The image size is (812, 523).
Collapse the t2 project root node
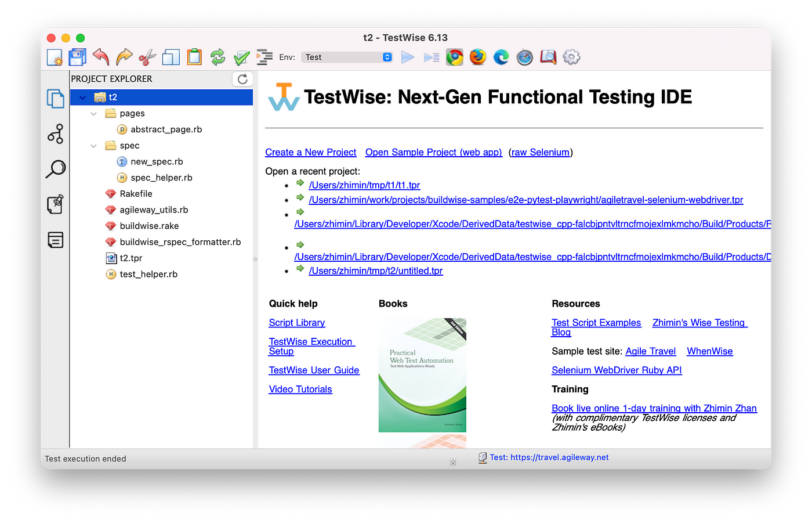click(82, 98)
